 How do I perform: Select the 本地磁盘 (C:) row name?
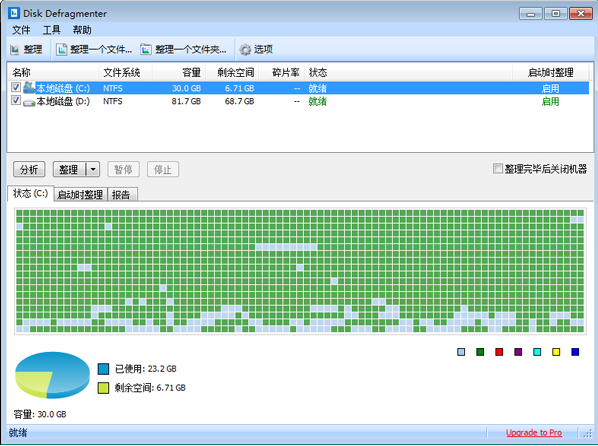pyautogui.click(x=63, y=89)
